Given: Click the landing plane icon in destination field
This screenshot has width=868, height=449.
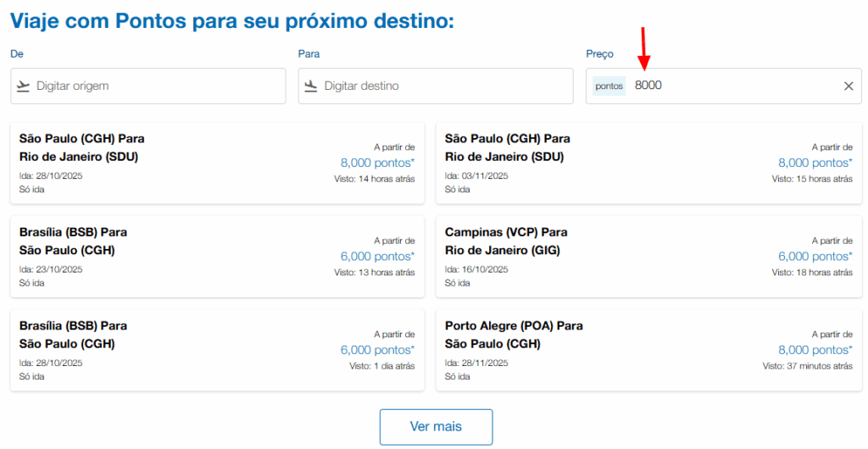Looking at the screenshot, I should click(311, 86).
